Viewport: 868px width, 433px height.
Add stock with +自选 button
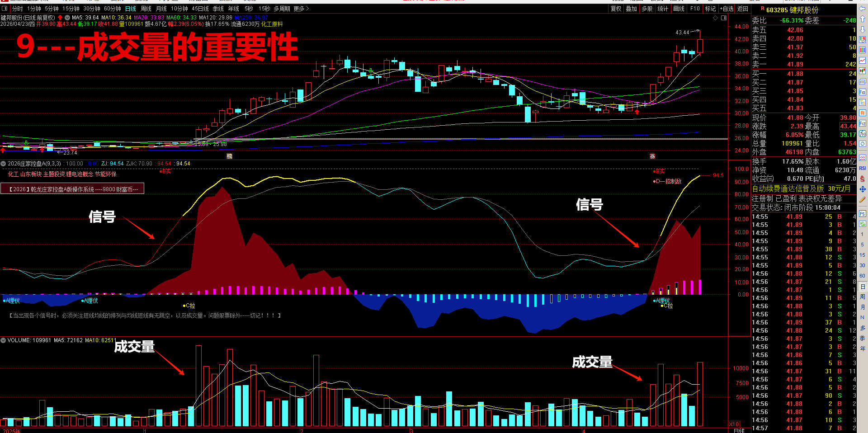pos(726,9)
